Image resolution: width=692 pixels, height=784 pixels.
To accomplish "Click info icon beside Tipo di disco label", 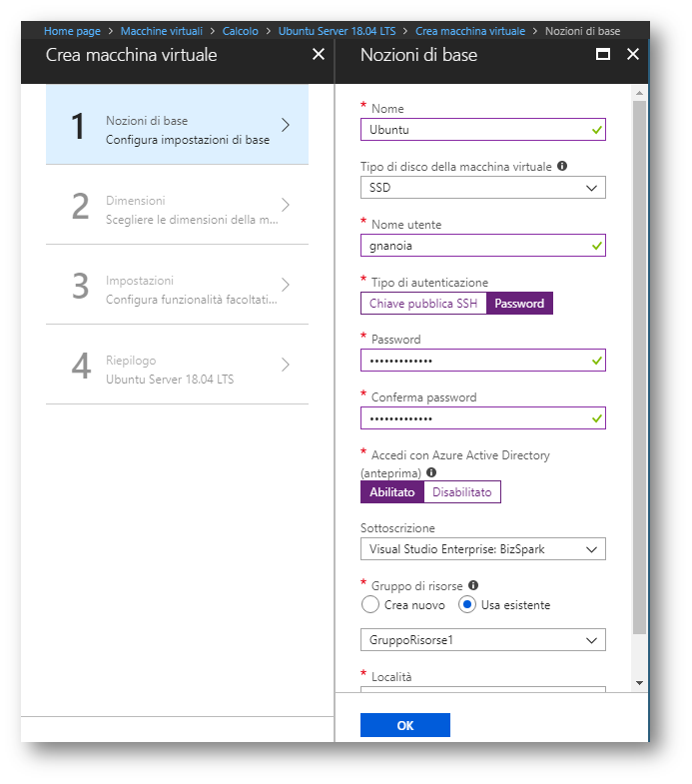I will [562, 166].
